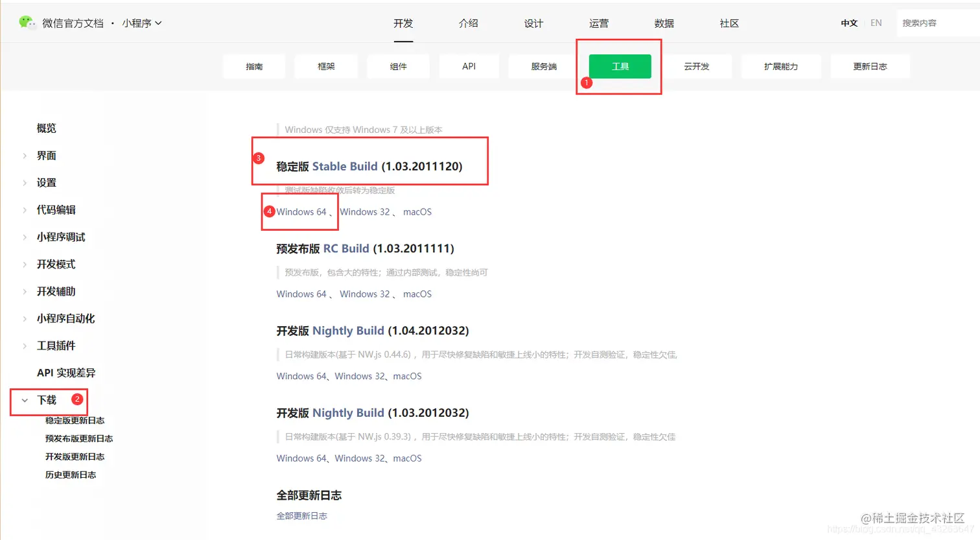This screenshot has height=540, width=980.
Task: Click the Stable Build heading link
Action: click(345, 167)
